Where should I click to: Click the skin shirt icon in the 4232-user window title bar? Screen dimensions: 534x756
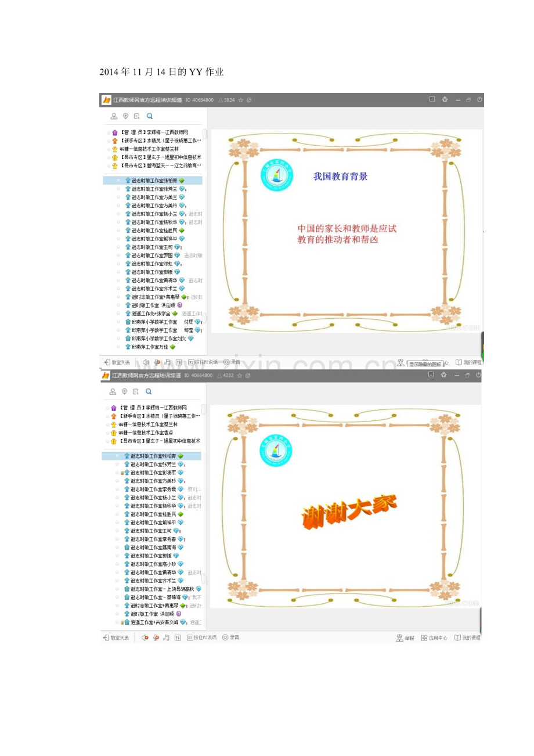[444, 376]
